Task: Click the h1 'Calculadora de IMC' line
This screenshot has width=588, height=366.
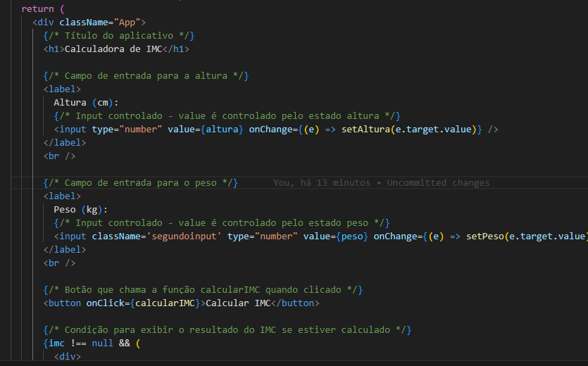Action: click(116, 49)
